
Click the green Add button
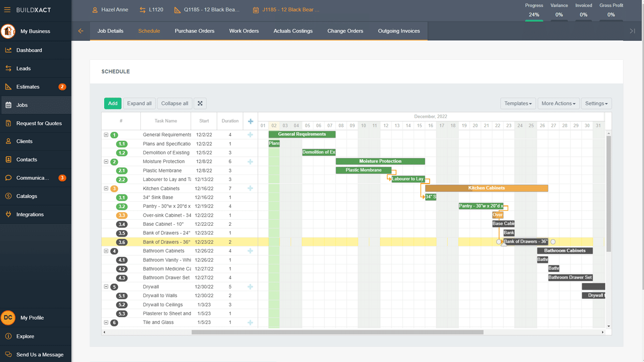(x=113, y=104)
